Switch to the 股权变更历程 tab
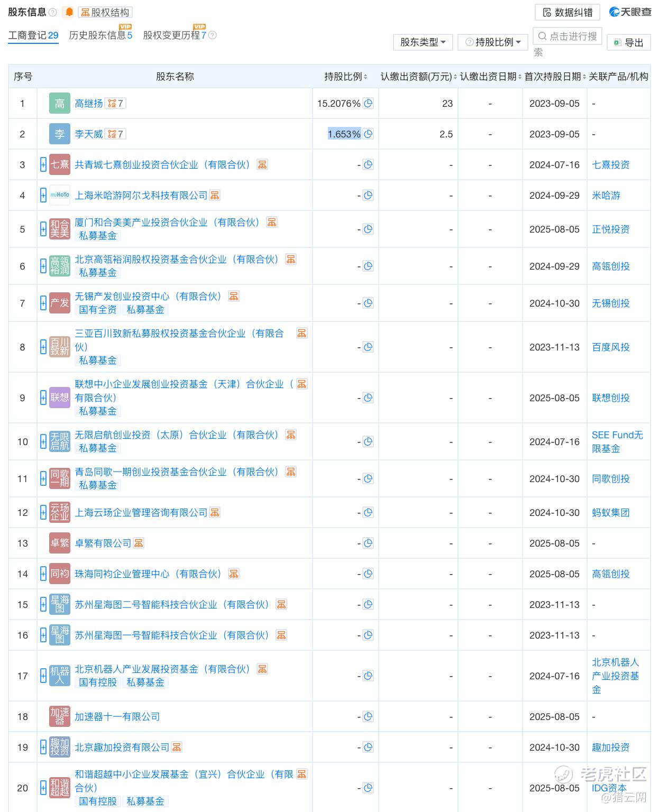 tap(175, 35)
